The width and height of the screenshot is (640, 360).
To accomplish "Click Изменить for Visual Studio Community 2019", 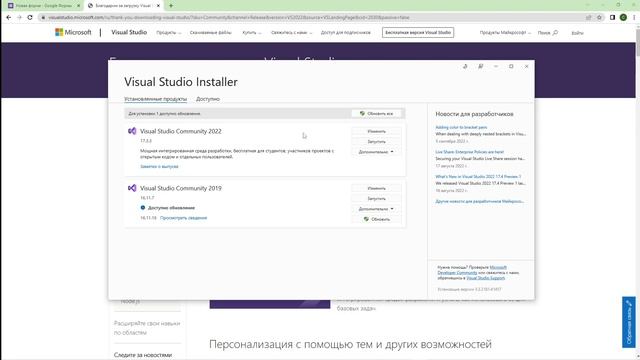I will coord(376,189).
